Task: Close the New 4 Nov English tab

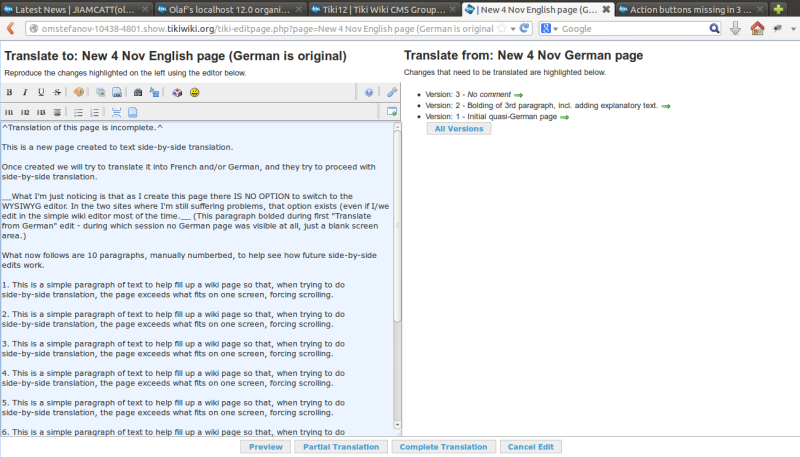Action: pyautogui.click(x=606, y=9)
